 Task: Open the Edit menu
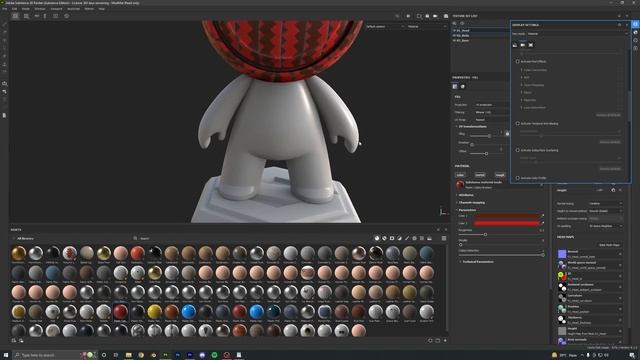coord(14,9)
